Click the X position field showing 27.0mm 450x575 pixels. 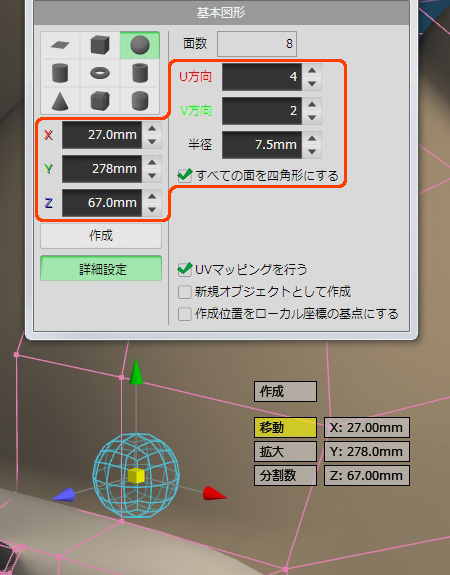tap(102, 135)
